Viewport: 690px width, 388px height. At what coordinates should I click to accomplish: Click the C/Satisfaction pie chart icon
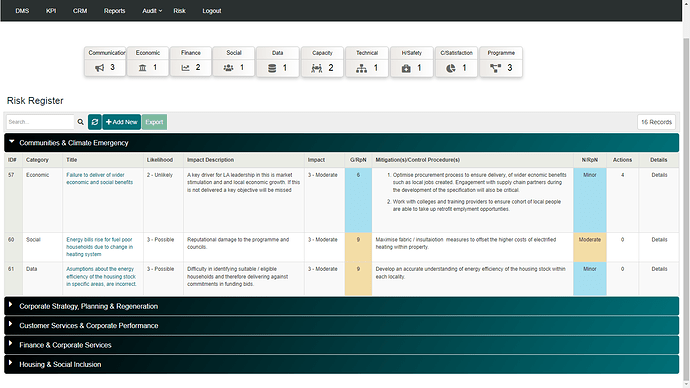pyautogui.click(x=451, y=68)
